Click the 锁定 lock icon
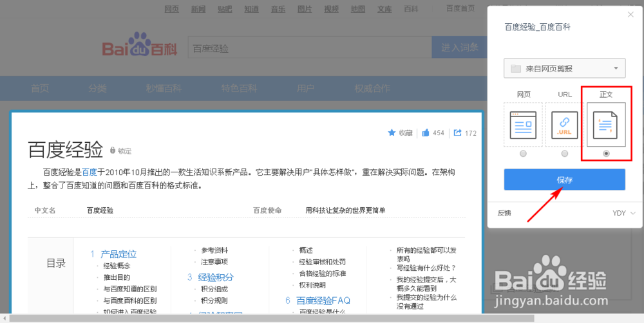 click(113, 150)
